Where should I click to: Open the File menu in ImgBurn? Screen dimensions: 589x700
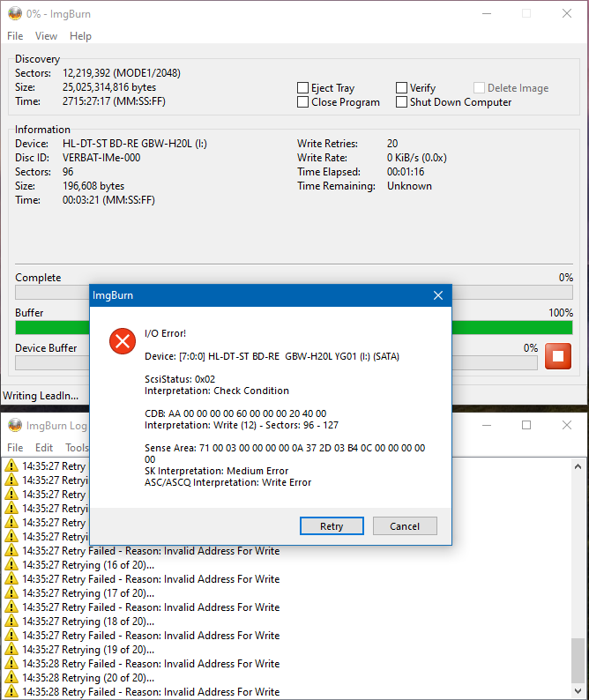(x=15, y=36)
